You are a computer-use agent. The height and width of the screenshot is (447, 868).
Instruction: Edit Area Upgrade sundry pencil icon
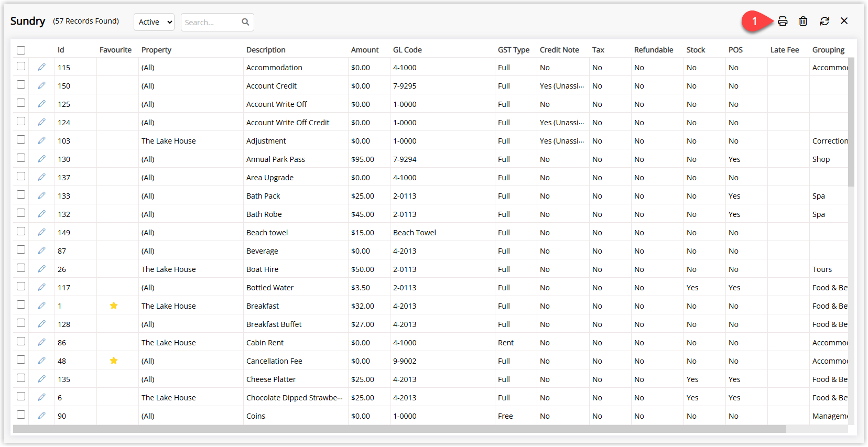click(41, 177)
